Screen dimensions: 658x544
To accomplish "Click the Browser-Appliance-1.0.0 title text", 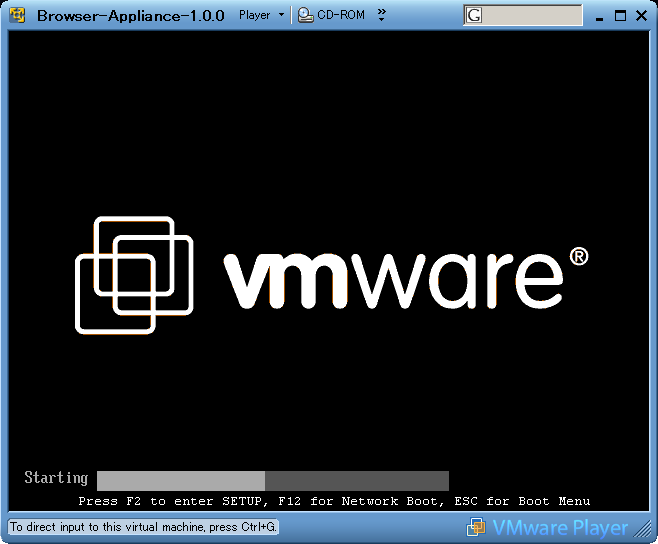I will (x=131, y=16).
